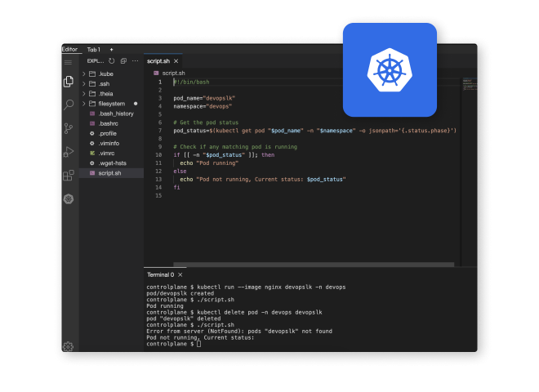Viewport: 539px width, 392px height.
Task: Open the Kubernetes view in activity bar
Action: (69, 198)
